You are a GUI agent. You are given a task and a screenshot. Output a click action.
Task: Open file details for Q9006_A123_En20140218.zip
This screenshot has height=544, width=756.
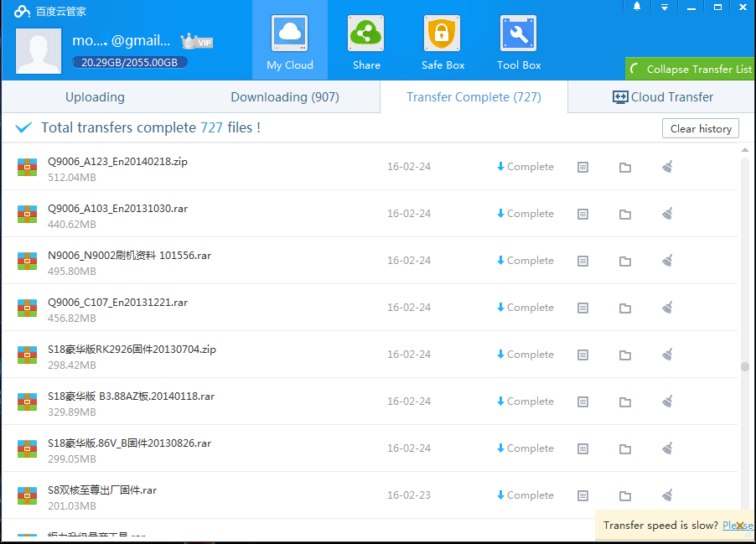click(x=583, y=168)
